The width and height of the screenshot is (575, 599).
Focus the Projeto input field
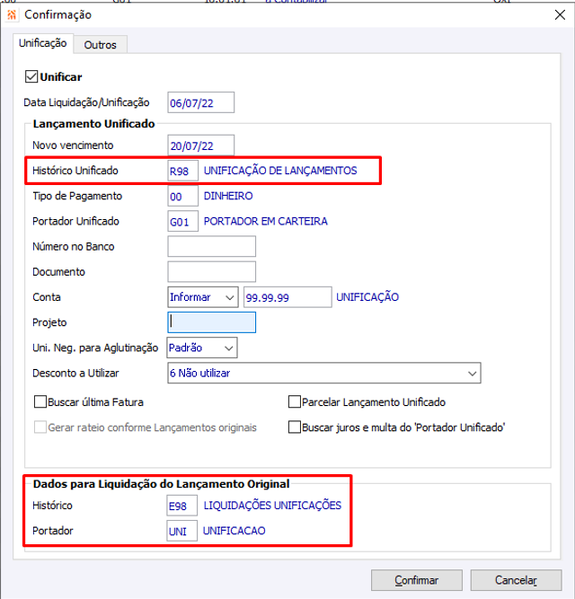[x=212, y=322]
